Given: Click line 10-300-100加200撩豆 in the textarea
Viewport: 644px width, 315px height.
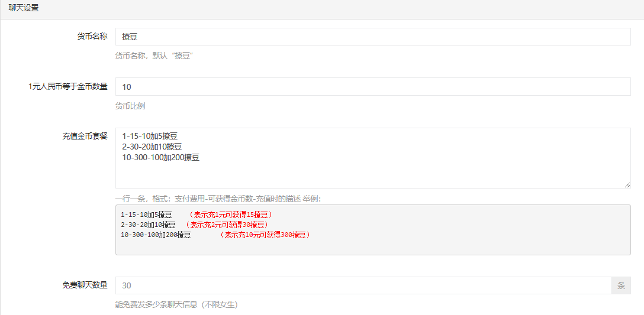Looking at the screenshot, I should [x=160, y=157].
